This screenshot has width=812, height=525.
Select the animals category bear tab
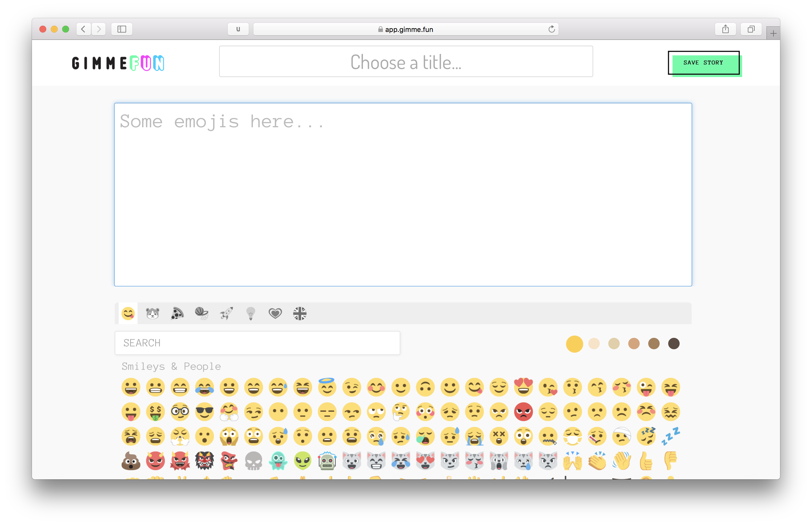pyautogui.click(x=152, y=313)
